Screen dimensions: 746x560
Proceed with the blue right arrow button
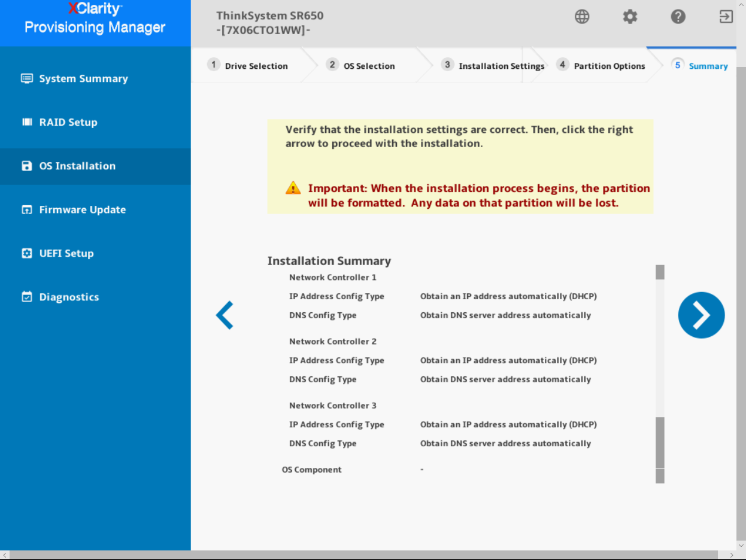click(701, 315)
